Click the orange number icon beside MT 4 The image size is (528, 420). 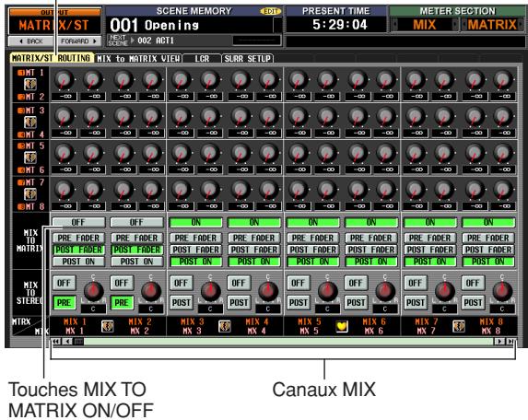pyautogui.click(x=21, y=134)
